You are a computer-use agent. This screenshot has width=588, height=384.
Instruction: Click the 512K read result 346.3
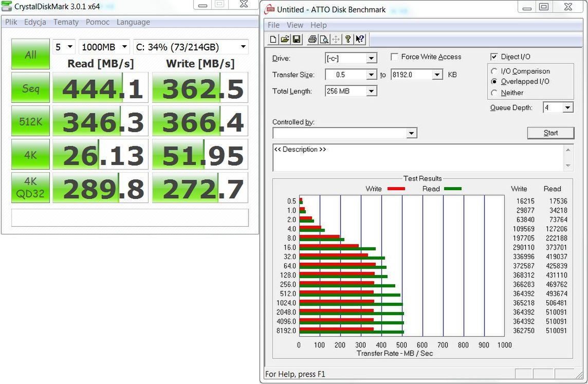pos(100,121)
